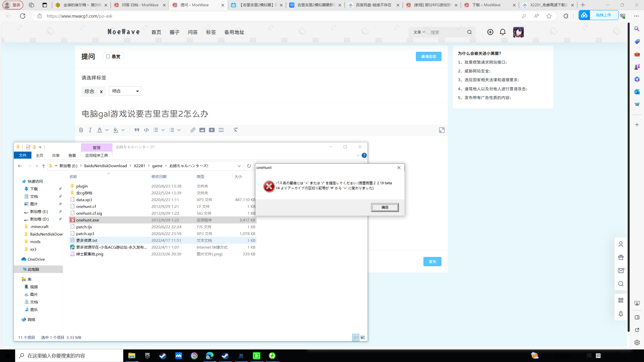This screenshot has height=362, width=644.
Task: Click the 登录 profile button
Action: coord(13,5)
